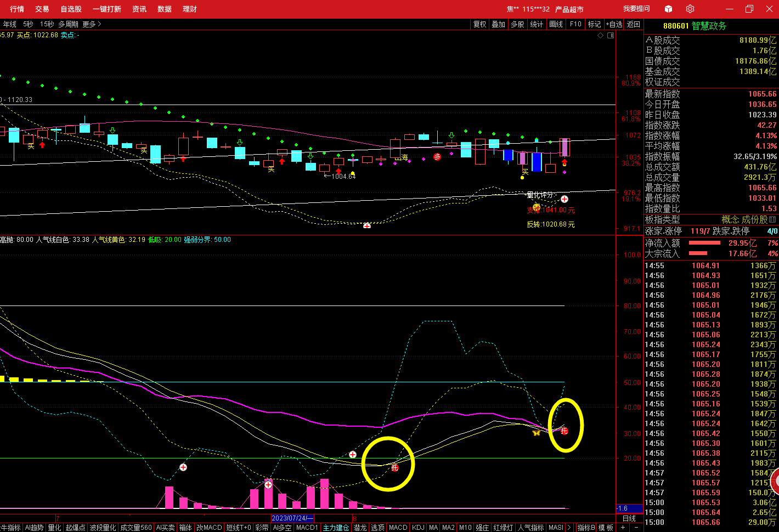
Task: Click the red 多 marker on the candlestick chart
Action: pos(437,157)
